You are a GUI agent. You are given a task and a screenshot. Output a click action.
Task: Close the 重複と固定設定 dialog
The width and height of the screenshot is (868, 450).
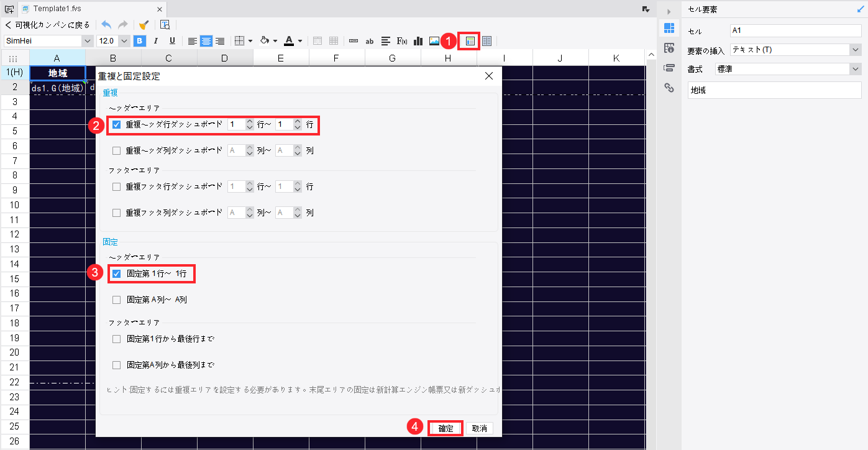488,76
